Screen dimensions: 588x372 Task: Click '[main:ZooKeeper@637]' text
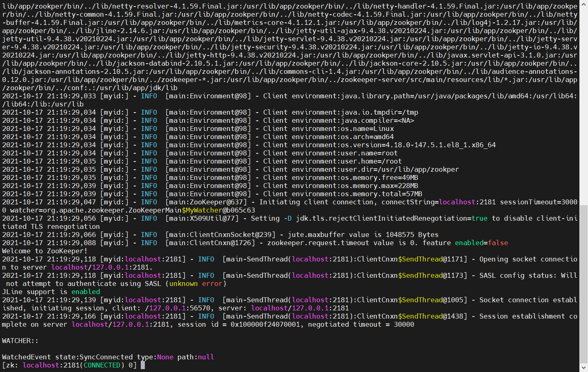(206, 202)
